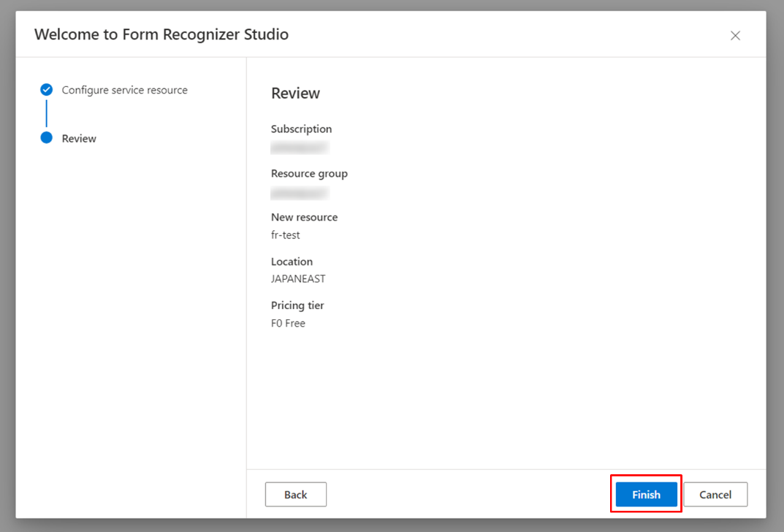The height and width of the screenshot is (532, 784).
Task: Go back with the Back button
Action: click(x=295, y=495)
